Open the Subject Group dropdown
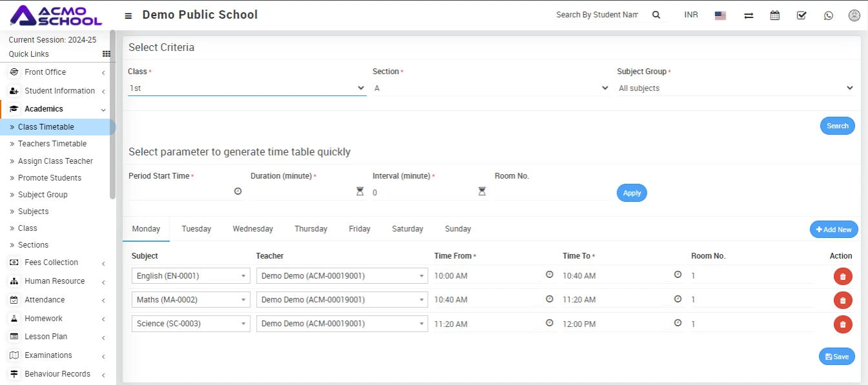 point(736,88)
